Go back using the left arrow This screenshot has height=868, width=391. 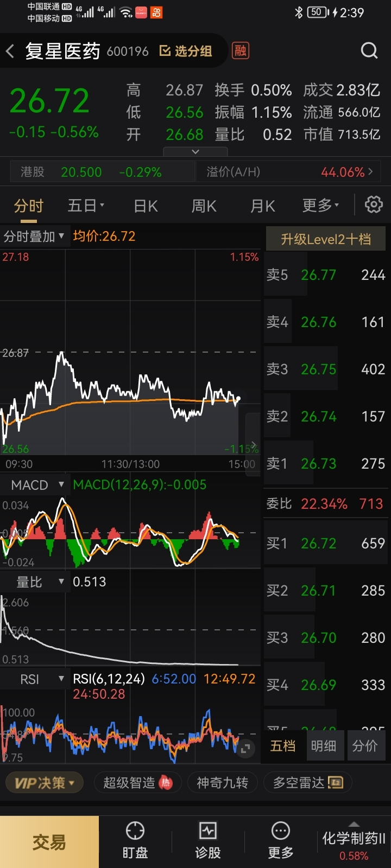pos(10,52)
